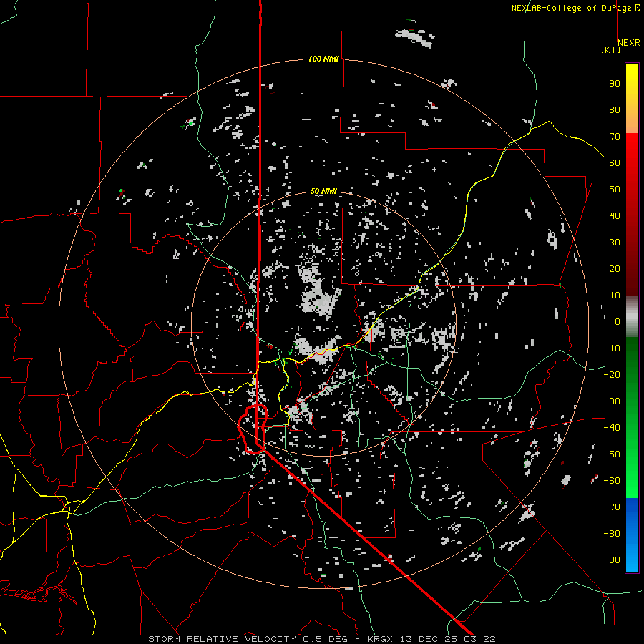
Task: Click the 50 NMI range ring label
Action: click(x=323, y=191)
